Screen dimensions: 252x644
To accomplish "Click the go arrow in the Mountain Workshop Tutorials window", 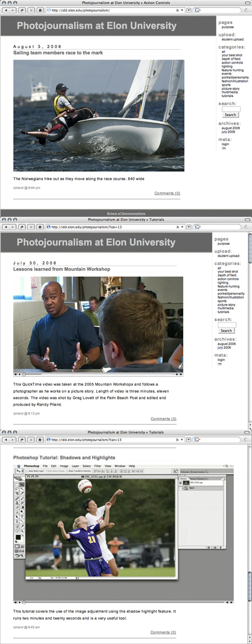I will [x=188, y=227].
